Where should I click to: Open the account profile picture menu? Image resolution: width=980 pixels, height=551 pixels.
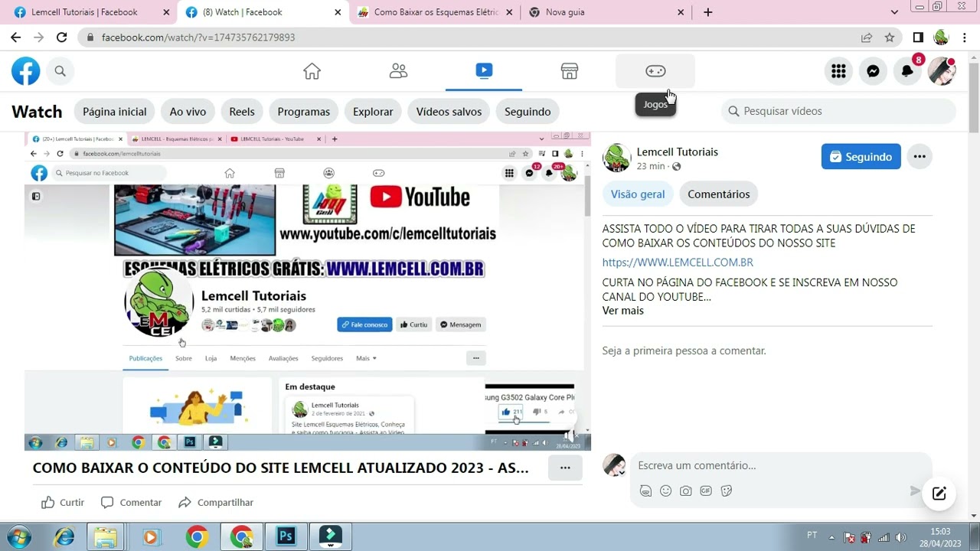coord(942,71)
